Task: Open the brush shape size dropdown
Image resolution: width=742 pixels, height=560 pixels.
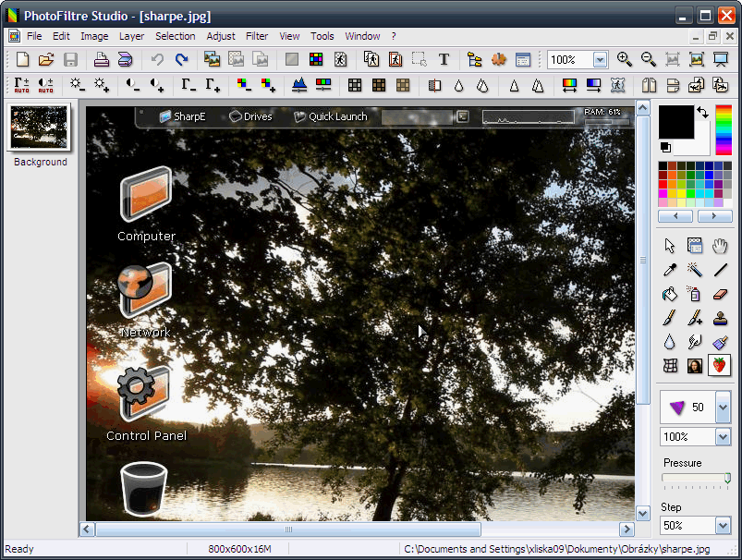Action: [x=723, y=407]
